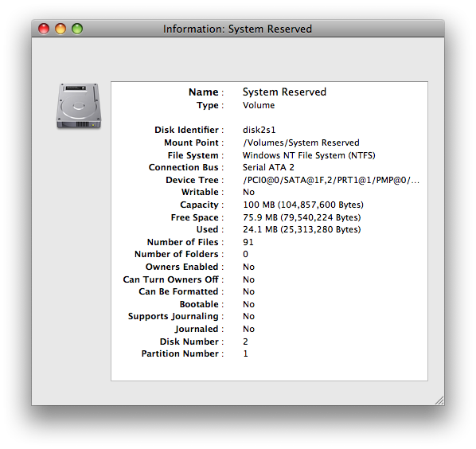The height and width of the screenshot is (449, 476).
Task: Click the 'Bootable' label
Action: tap(199, 304)
